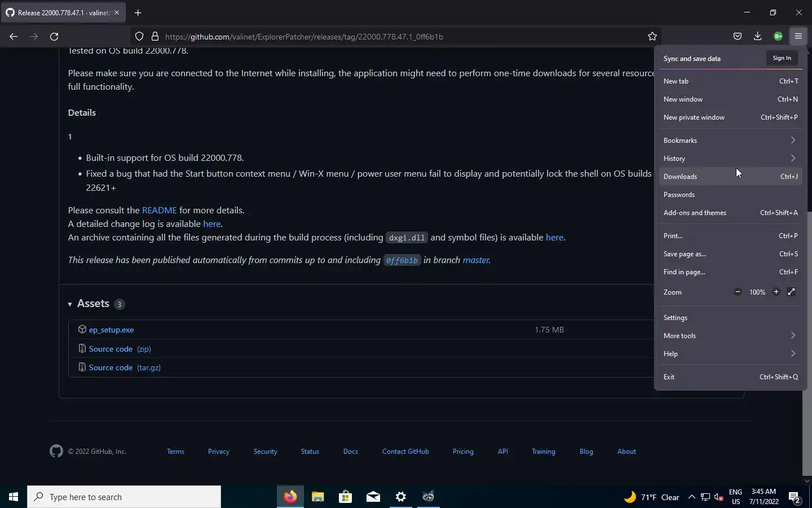Open the 0ff6b1b commit link

tap(402, 260)
